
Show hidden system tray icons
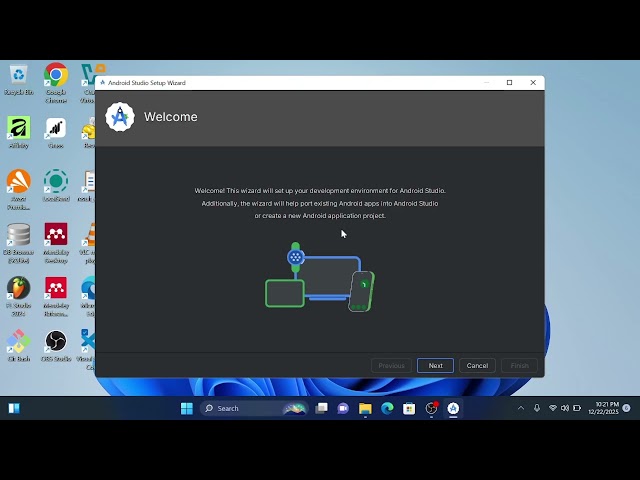pos(521,408)
